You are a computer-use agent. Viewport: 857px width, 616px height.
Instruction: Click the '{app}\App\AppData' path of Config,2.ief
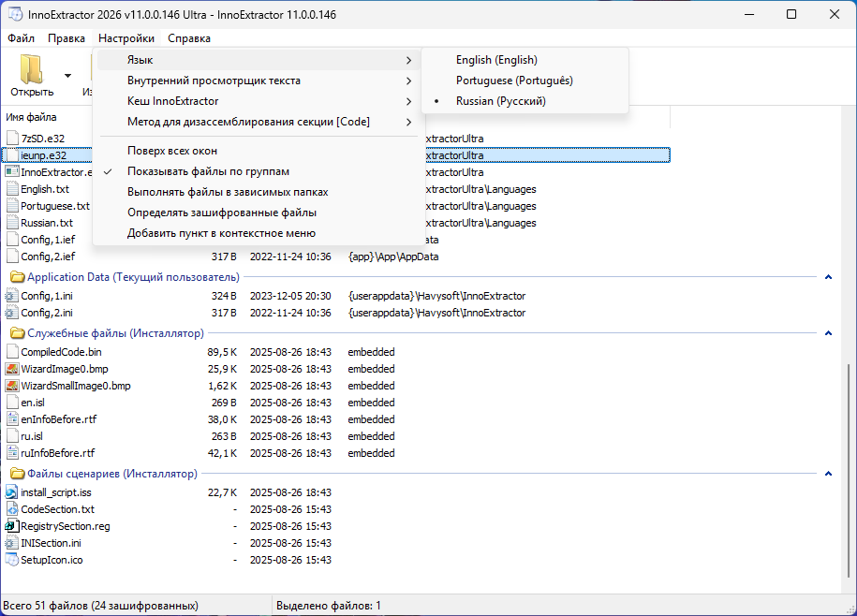click(x=393, y=257)
